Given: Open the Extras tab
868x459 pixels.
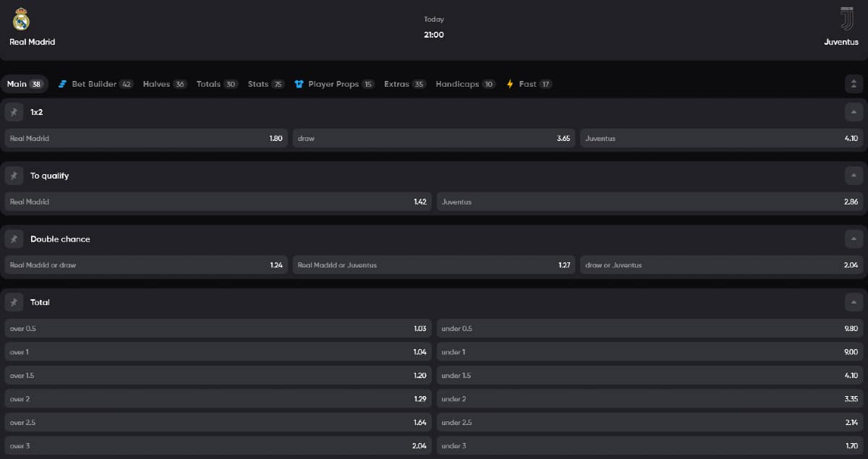Looking at the screenshot, I should [405, 84].
